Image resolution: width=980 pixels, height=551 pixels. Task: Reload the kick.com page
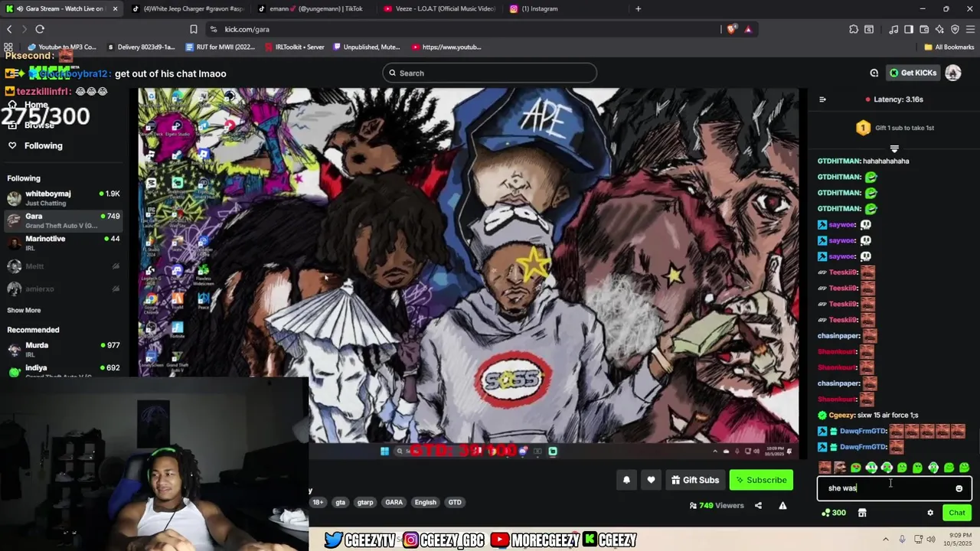(40, 29)
